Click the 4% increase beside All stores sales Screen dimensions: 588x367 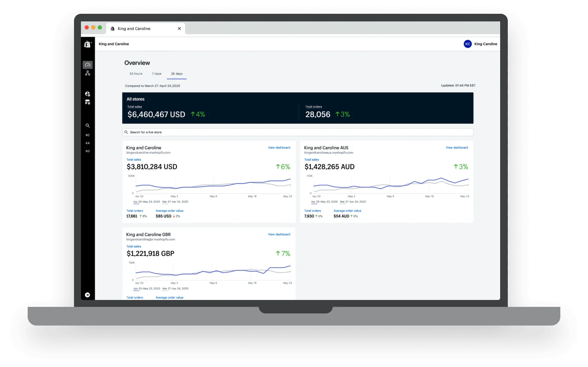pos(198,114)
